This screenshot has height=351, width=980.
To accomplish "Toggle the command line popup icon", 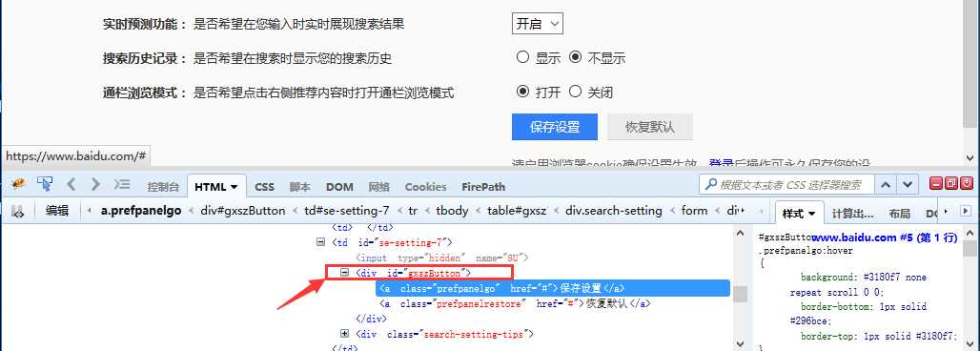I will [x=122, y=185].
